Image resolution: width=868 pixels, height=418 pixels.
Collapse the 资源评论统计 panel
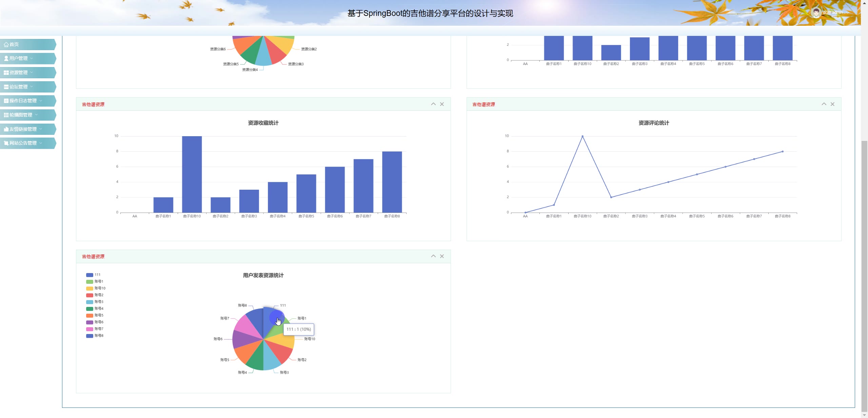pos(824,104)
